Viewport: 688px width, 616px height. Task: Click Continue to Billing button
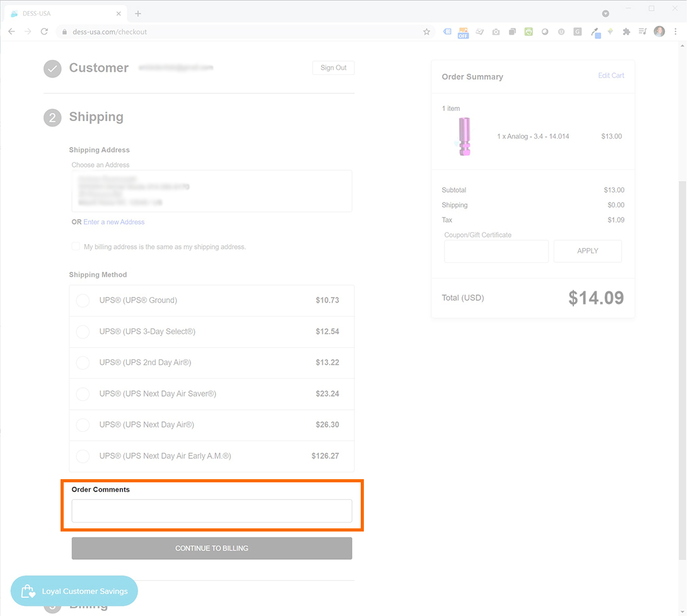212,549
